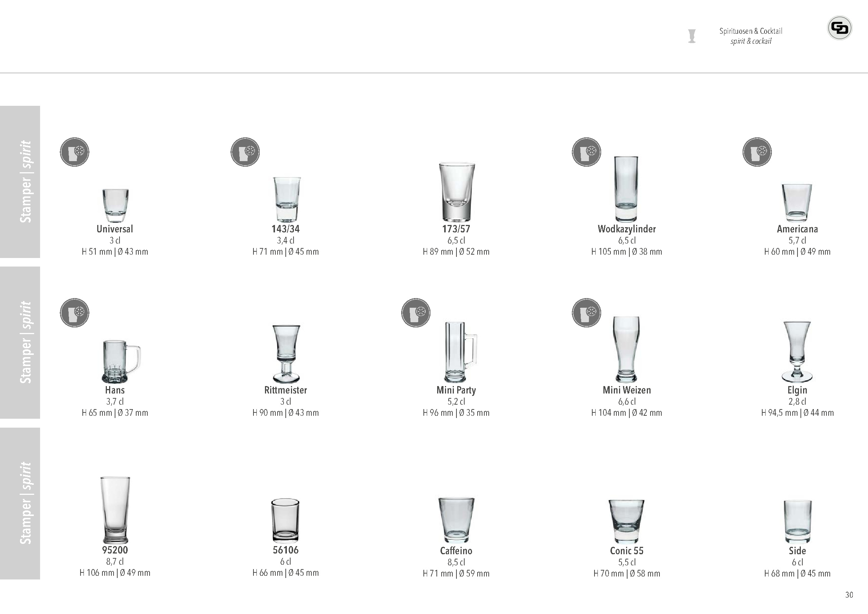Click the frost badge icon beside Mini Party

point(416,313)
